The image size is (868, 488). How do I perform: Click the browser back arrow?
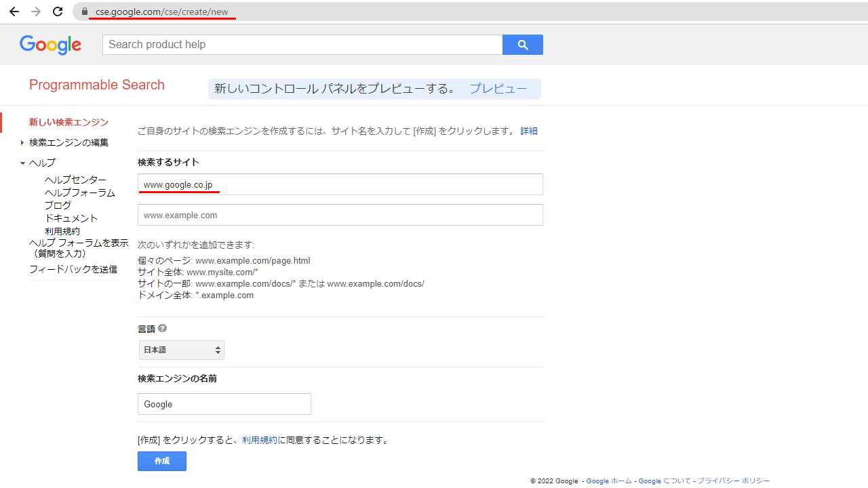click(14, 11)
